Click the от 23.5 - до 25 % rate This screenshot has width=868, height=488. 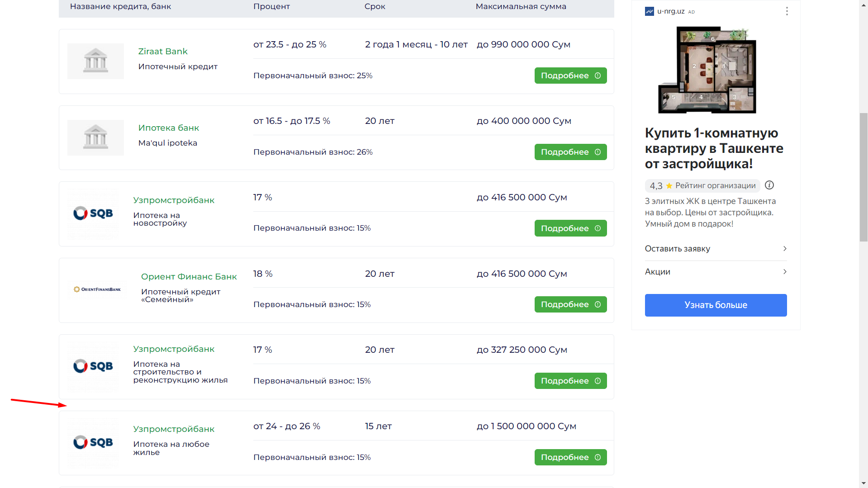289,44
